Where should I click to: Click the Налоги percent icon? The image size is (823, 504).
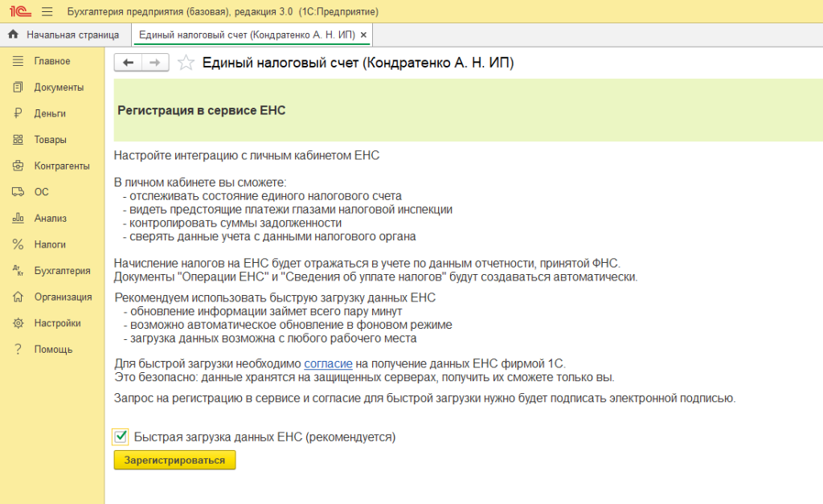click(x=18, y=244)
